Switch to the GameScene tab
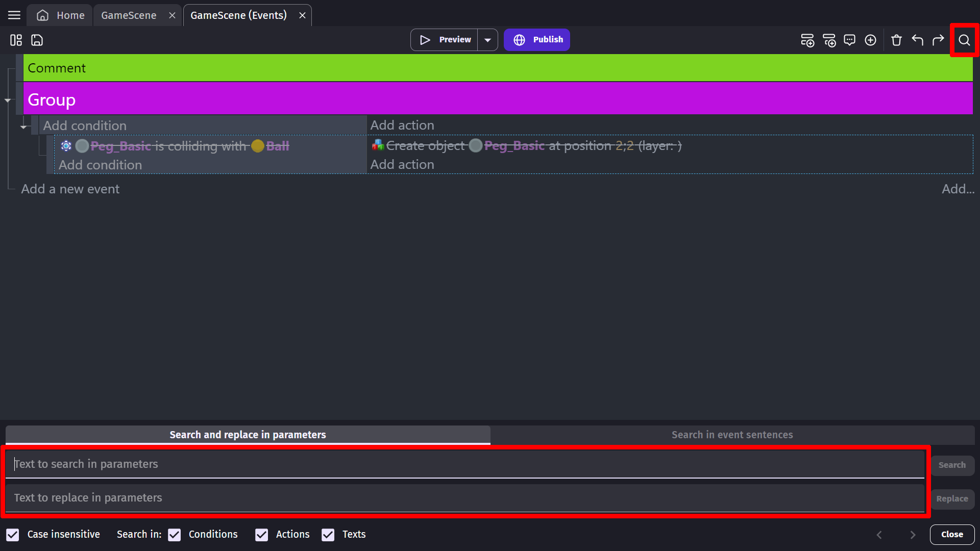 pos(129,15)
